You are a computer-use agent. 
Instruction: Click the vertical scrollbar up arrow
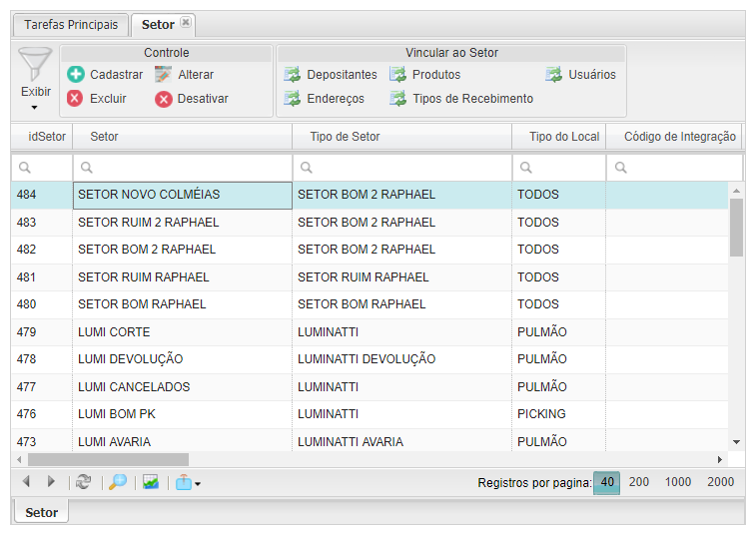pyautogui.click(x=736, y=191)
